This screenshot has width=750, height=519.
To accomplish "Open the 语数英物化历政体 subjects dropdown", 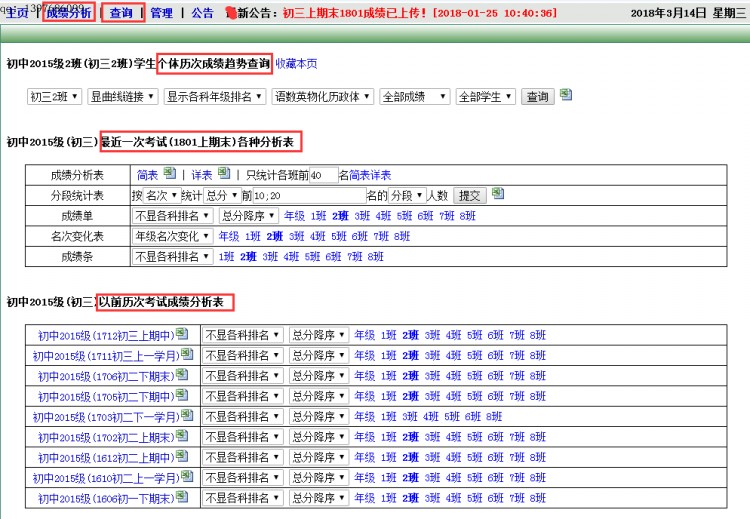I will 322,97.
